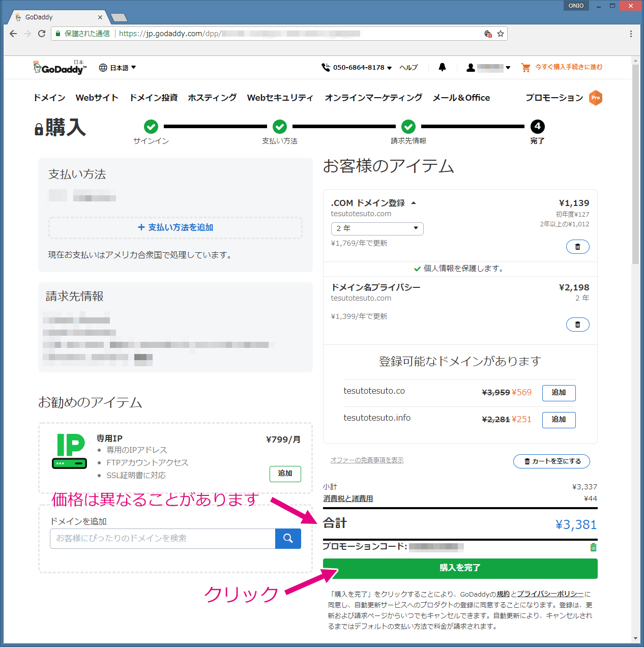The image size is (644, 647).
Task: Remove promotion code with green trash icon
Action: pyautogui.click(x=593, y=547)
